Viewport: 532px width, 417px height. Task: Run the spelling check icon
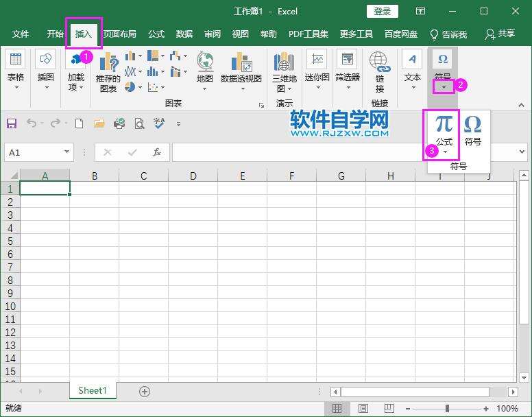point(159,123)
